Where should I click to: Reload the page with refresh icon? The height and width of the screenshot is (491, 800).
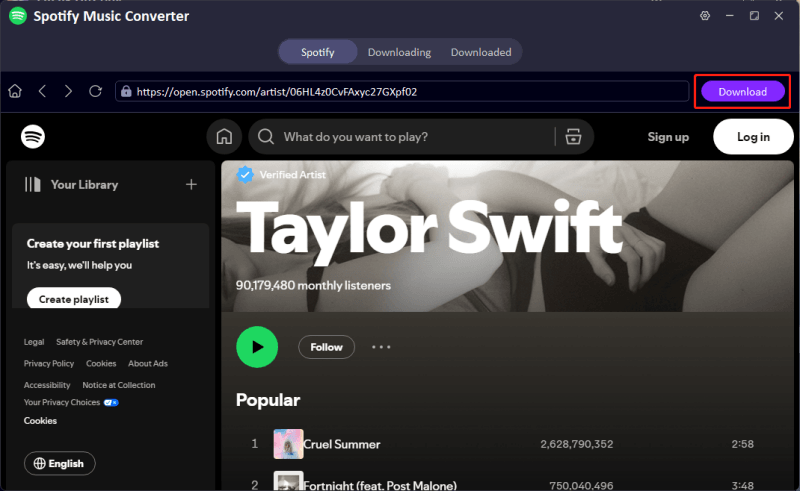pyautogui.click(x=95, y=91)
